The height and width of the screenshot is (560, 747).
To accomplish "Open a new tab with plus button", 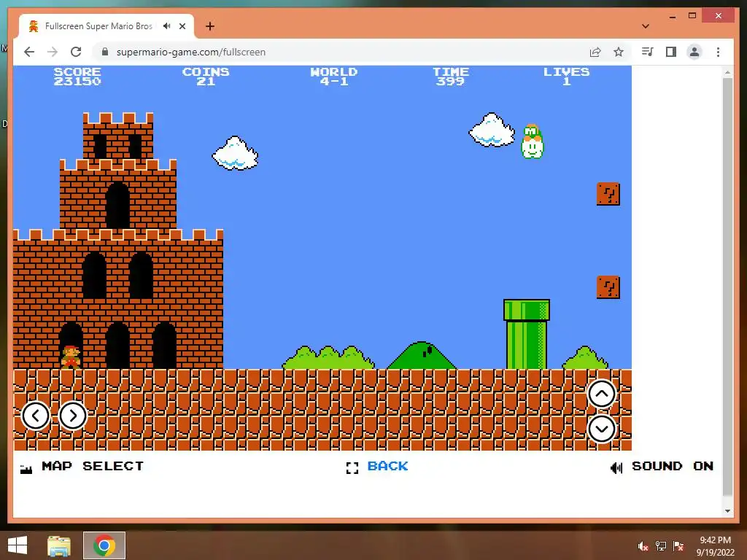I will pos(210,26).
